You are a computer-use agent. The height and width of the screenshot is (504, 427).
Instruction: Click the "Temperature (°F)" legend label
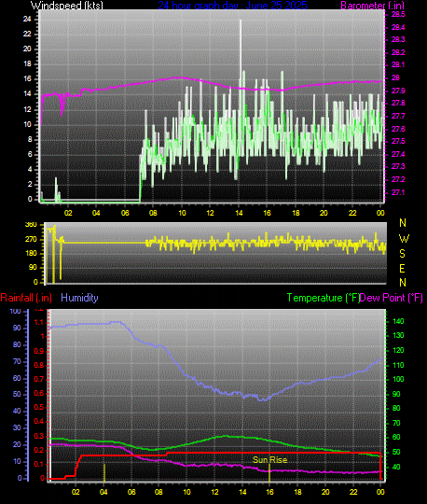(323, 298)
